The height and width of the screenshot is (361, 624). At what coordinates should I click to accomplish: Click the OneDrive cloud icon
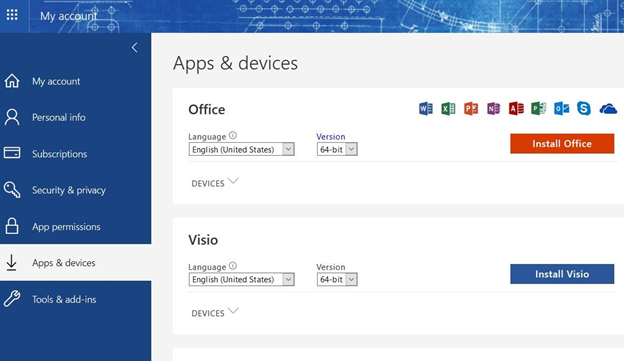point(608,109)
